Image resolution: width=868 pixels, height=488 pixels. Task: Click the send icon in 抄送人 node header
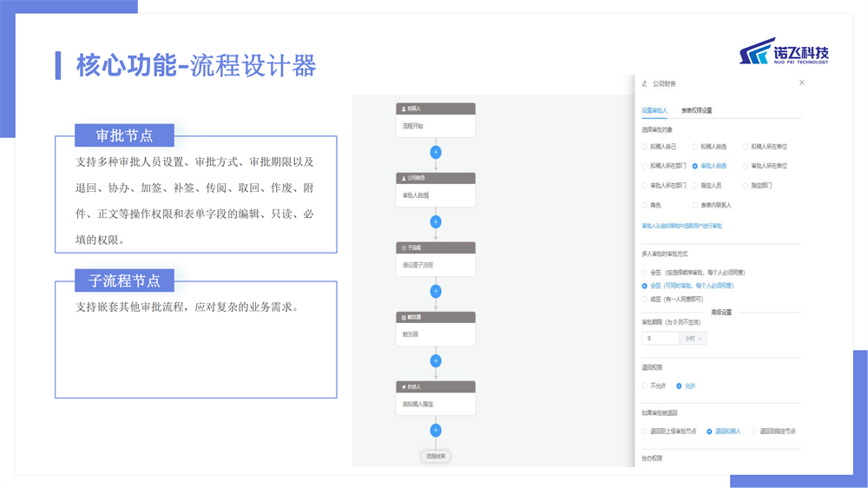(x=404, y=386)
